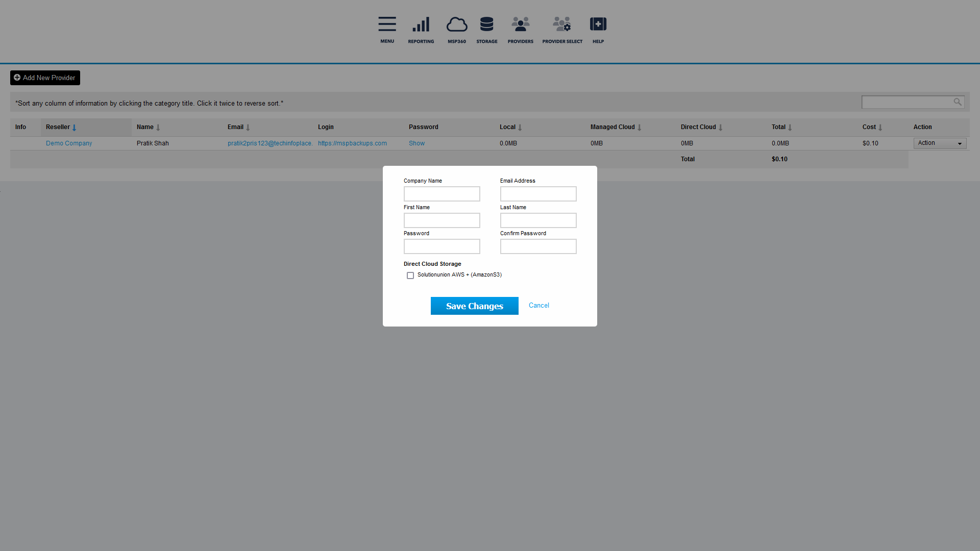980x551 pixels.
Task: Open the Help section
Action: (x=598, y=24)
